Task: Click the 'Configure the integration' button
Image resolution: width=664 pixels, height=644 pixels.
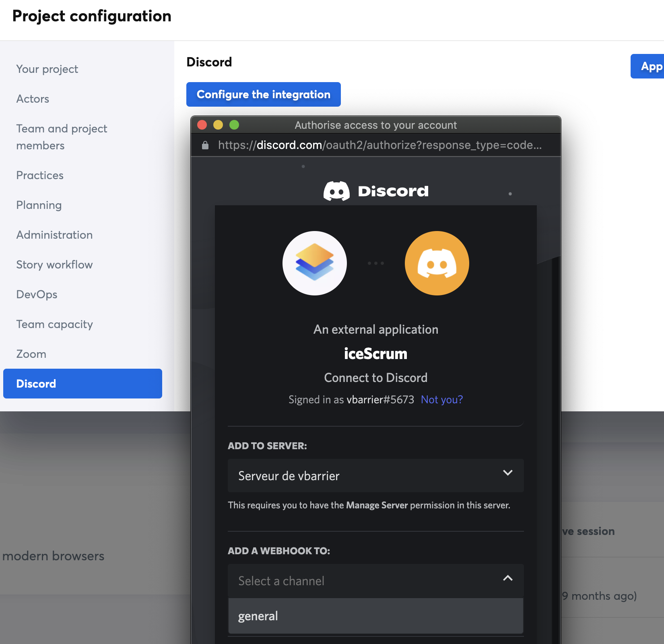Action: [263, 94]
